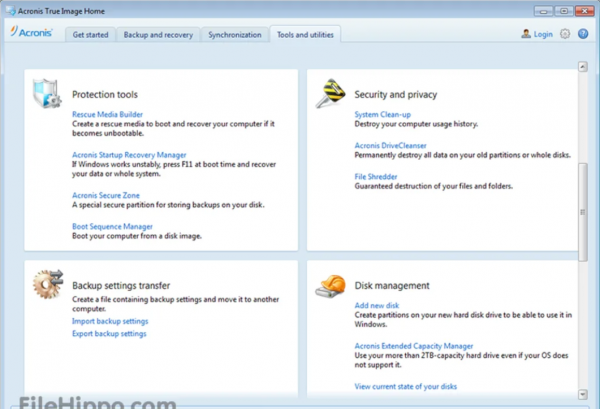Open help with the question mark icon

point(584,34)
